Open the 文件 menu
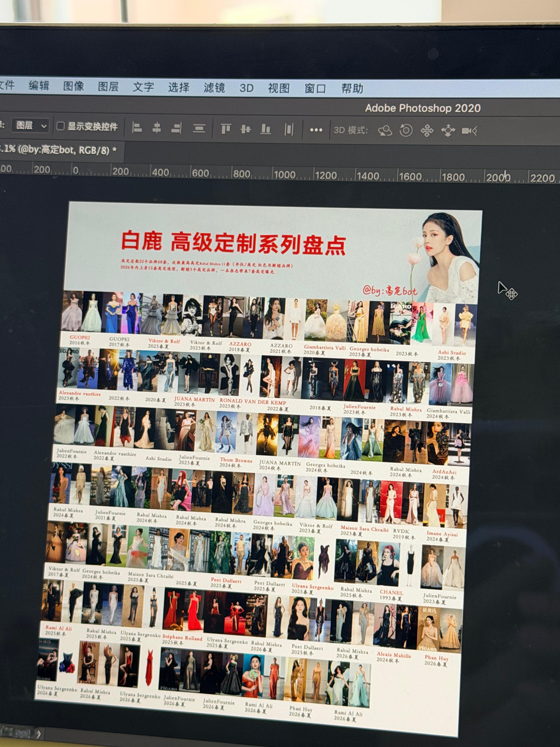560x747 pixels. point(7,85)
